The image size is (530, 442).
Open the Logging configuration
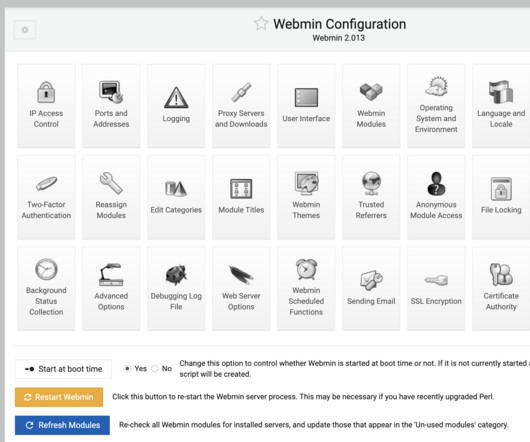[x=176, y=106]
